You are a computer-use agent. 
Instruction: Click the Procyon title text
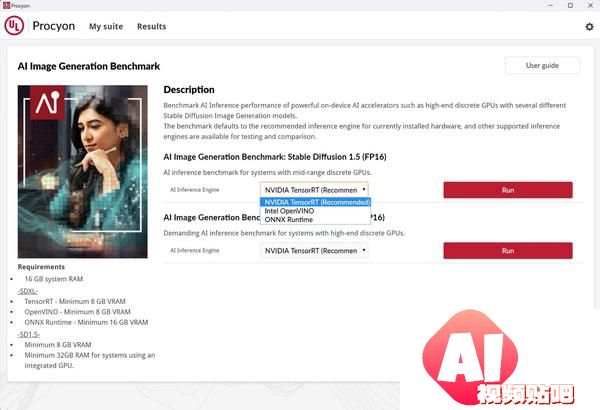(x=54, y=26)
